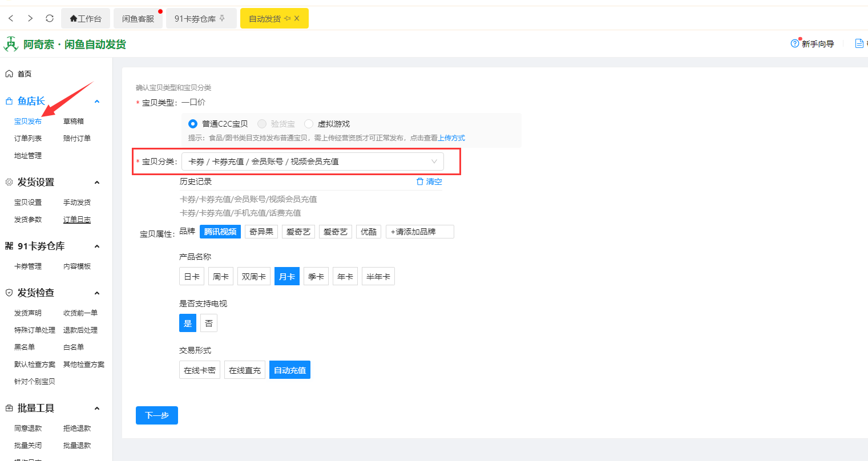Click the pin icon on 自动发货 tab
The width and height of the screenshot is (868, 461).
(287, 18)
